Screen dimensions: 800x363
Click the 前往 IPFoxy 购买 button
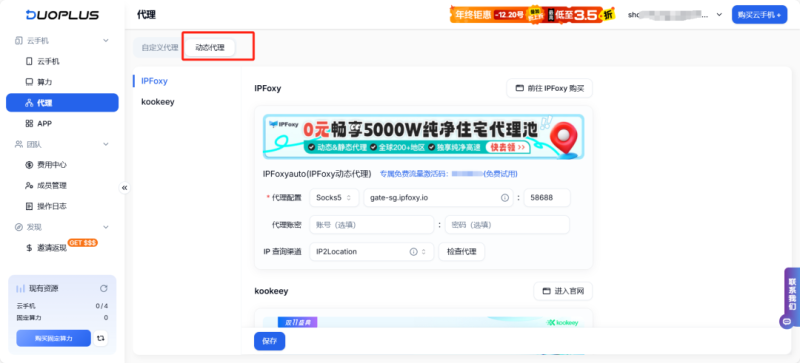pyautogui.click(x=549, y=88)
